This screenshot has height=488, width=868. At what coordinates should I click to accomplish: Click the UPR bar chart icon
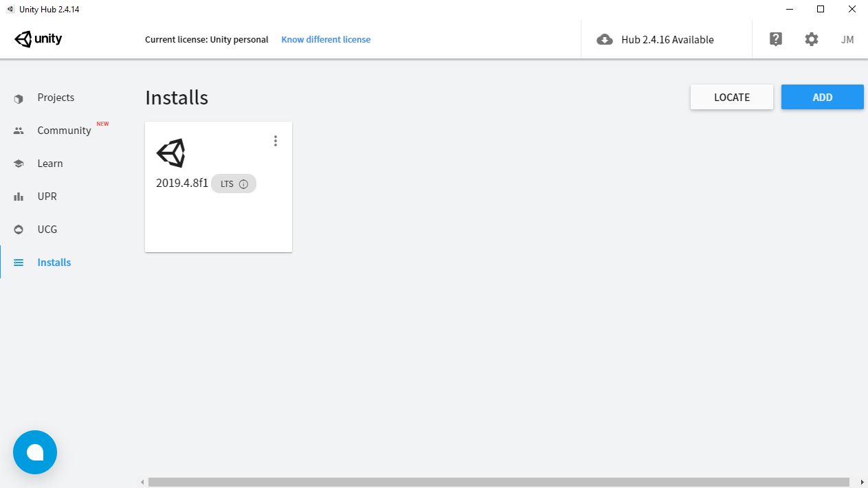19,197
